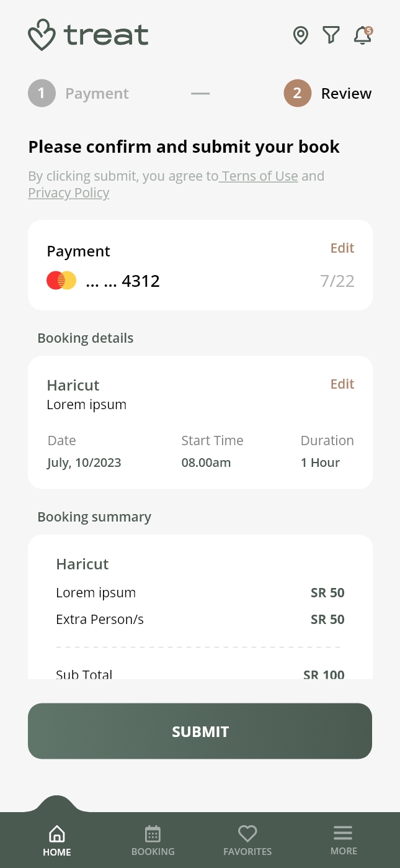Go back to step 1 Payment

[42, 94]
